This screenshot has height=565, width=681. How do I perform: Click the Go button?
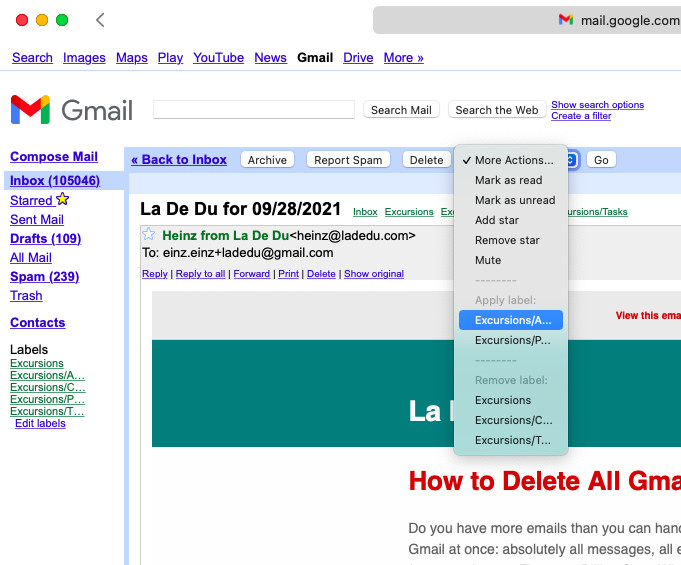[x=601, y=160]
